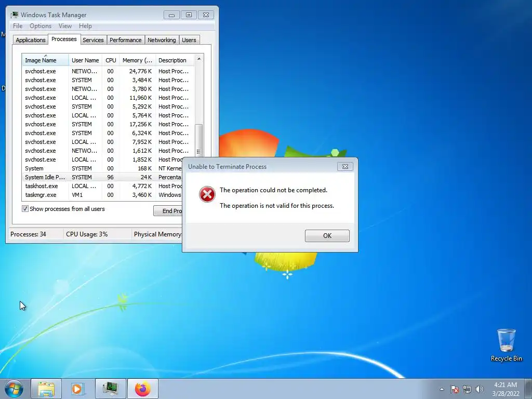Select the System process row
Screen dimensions: 532x399
[102, 168]
